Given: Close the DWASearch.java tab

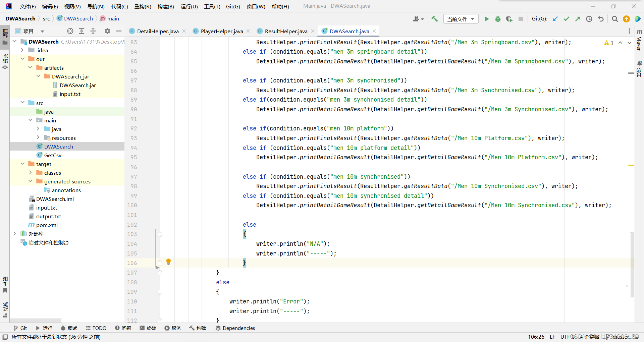Looking at the screenshot, I should [x=374, y=31].
